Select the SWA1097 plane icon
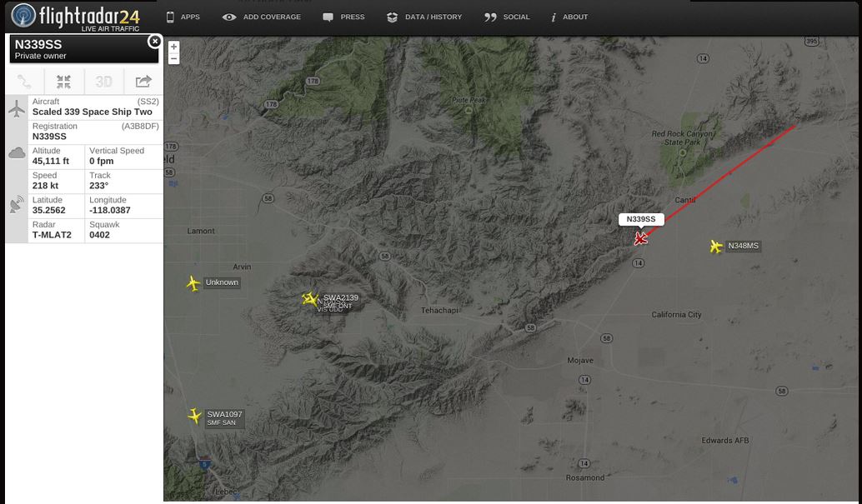Image resolution: width=862 pixels, height=504 pixels. (194, 416)
